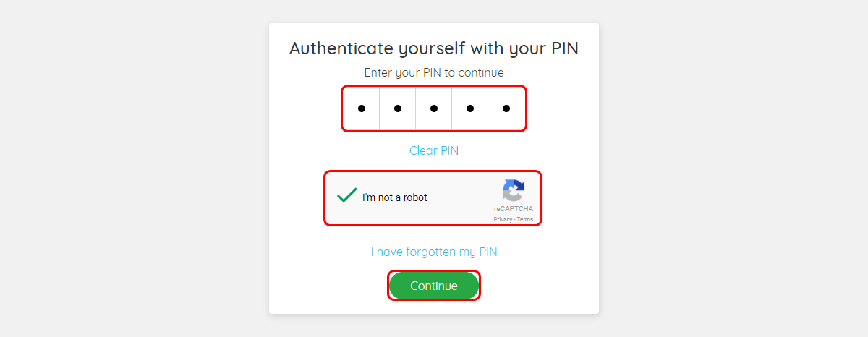This screenshot has height=337, width=868.
Task: Select the second PIN digit box
Action: [398, 108]
